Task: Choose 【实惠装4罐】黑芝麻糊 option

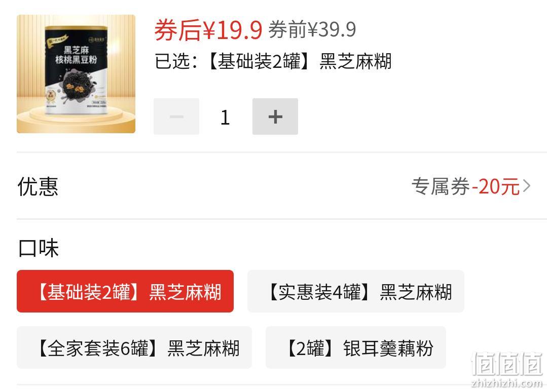Action: 355,291
